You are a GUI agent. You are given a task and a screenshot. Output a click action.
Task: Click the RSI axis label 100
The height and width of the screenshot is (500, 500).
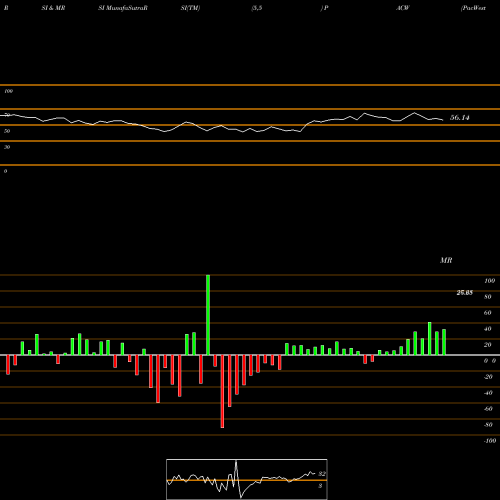(x=8, y=91)
